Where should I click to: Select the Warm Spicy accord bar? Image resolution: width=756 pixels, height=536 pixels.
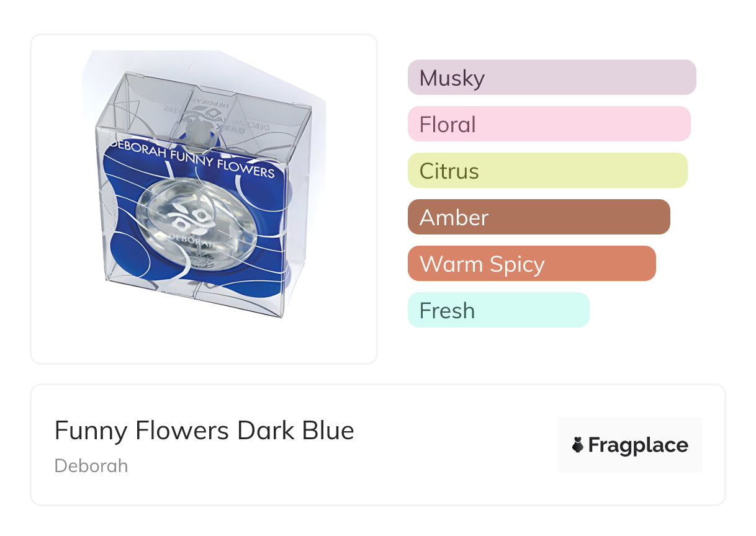point(531,264)
